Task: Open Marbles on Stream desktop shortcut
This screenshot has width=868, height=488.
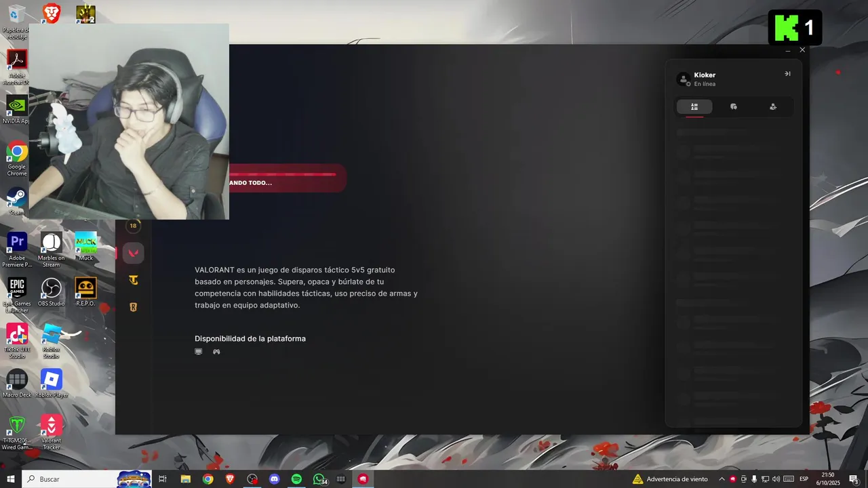Action: coord(52,249)
